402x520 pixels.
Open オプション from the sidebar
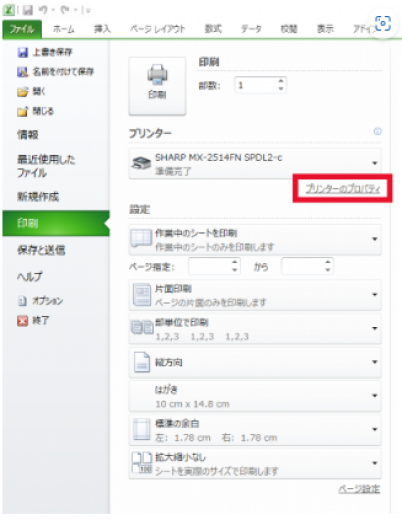40,301
